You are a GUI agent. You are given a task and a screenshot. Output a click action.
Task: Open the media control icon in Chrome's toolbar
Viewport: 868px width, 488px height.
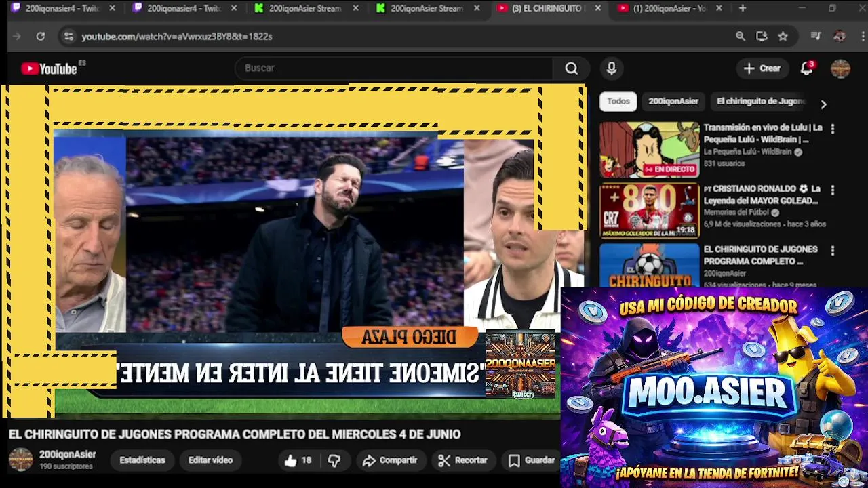coord(816,37)
